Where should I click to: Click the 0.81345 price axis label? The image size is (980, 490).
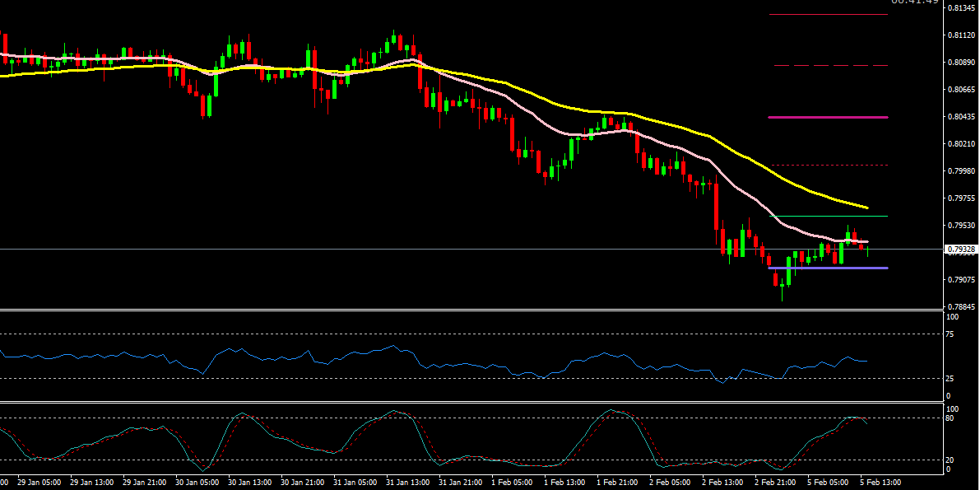pyautogui.click(x=961, y=8)
